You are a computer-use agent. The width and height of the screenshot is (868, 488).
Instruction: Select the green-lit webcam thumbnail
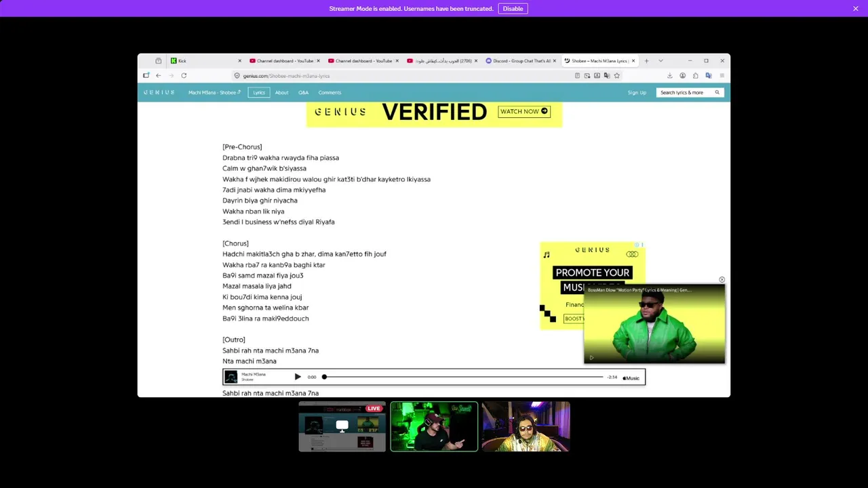point(434,426)
